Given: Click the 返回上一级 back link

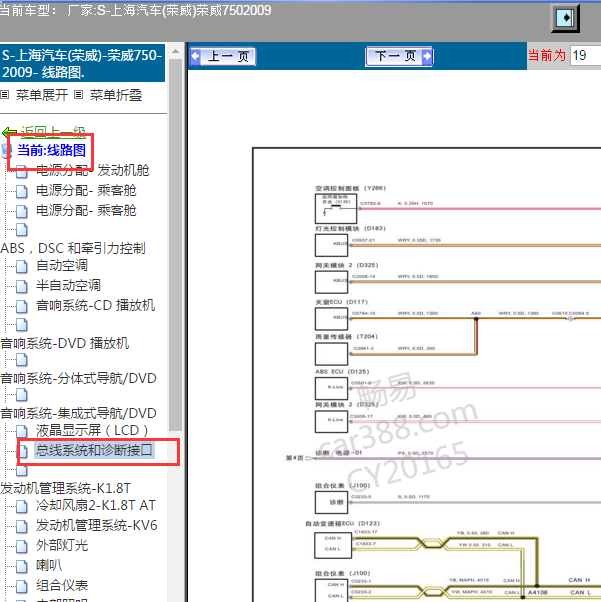Looking at the screenshot, I should point(53,132).
